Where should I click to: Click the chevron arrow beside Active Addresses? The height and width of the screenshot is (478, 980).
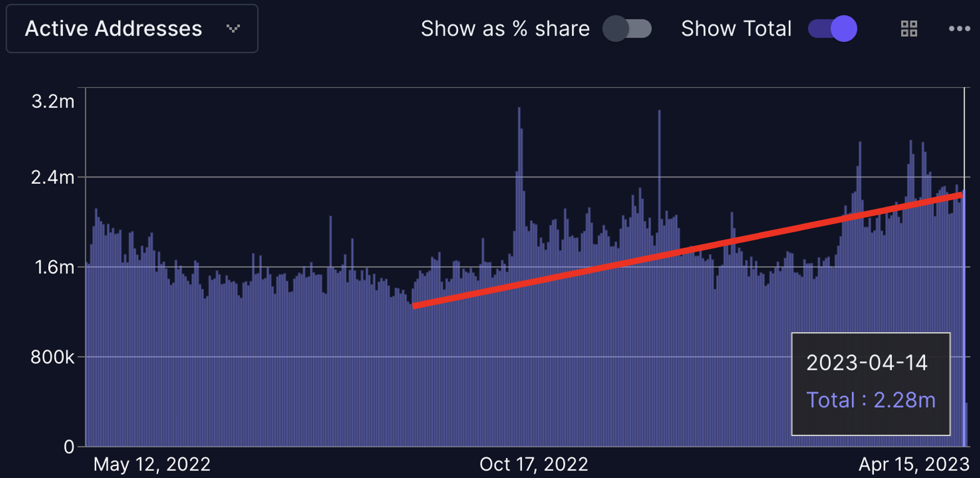coord(233,29)
